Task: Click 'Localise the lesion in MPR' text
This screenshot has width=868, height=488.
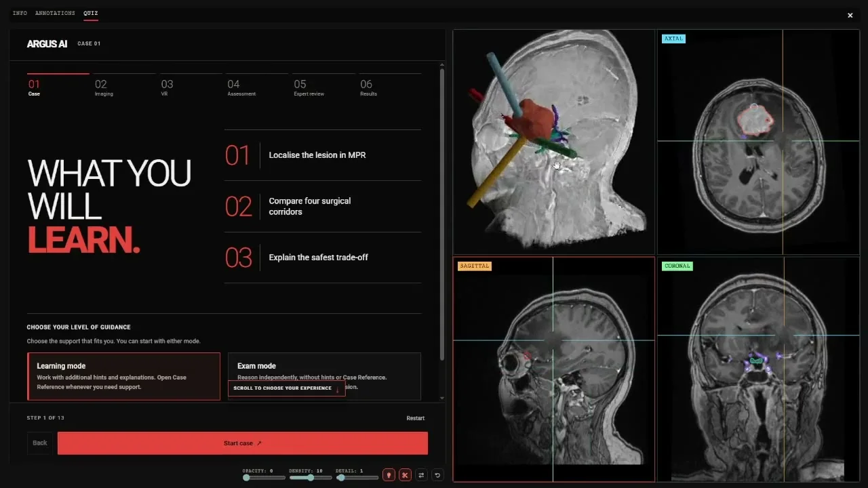Action: pyautogui.click(x=317, y=155)
